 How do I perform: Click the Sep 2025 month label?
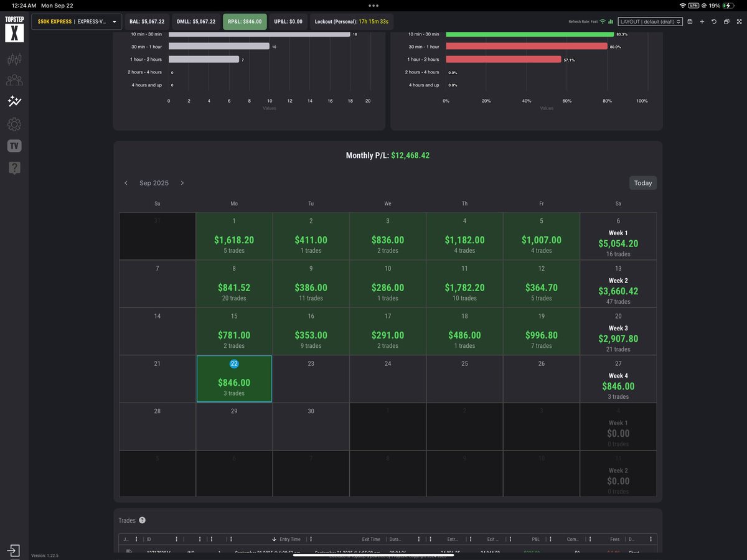154,183
